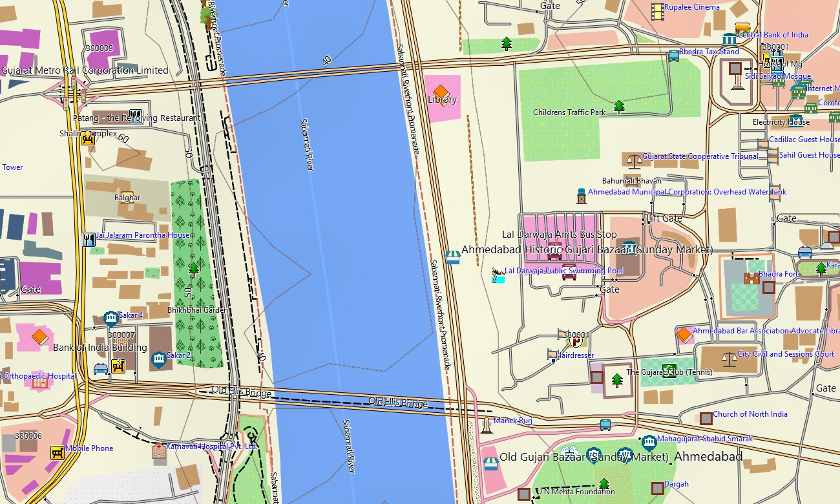This screenshot has width=840, height=504.
Task: Click the Rupalee Cinema label
Action: (x=692, y=7)
